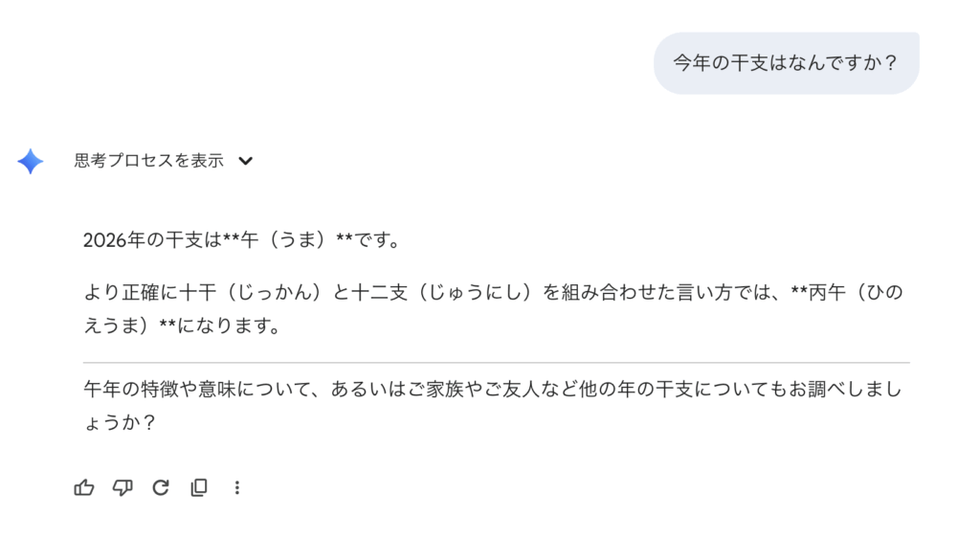Click the thumbs up good response icon

coord(84,487)
